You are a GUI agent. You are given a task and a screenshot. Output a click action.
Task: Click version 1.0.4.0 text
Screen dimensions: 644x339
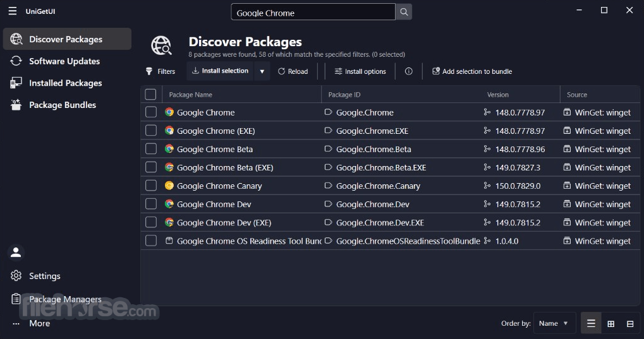click(x=507, y=241)
